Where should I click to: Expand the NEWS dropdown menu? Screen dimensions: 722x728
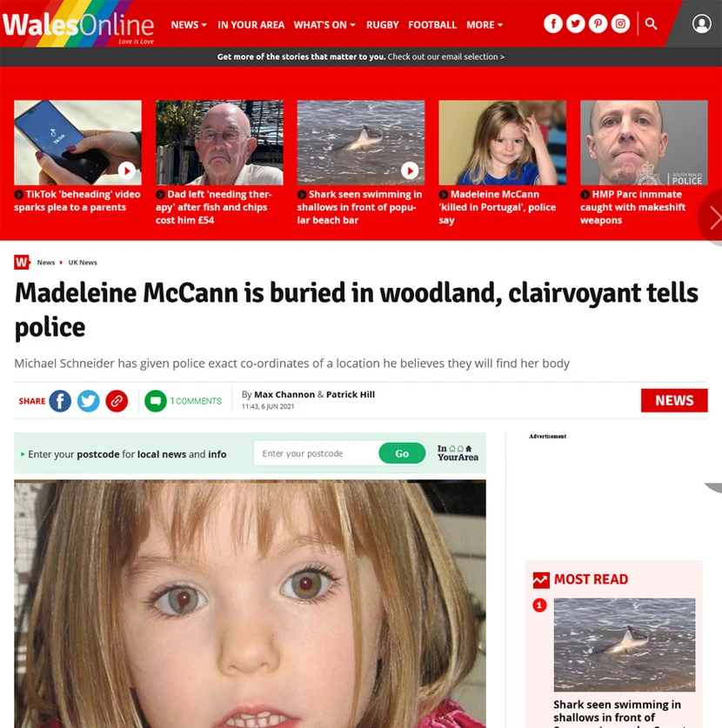pyautogui.click(x=189, y=25)
